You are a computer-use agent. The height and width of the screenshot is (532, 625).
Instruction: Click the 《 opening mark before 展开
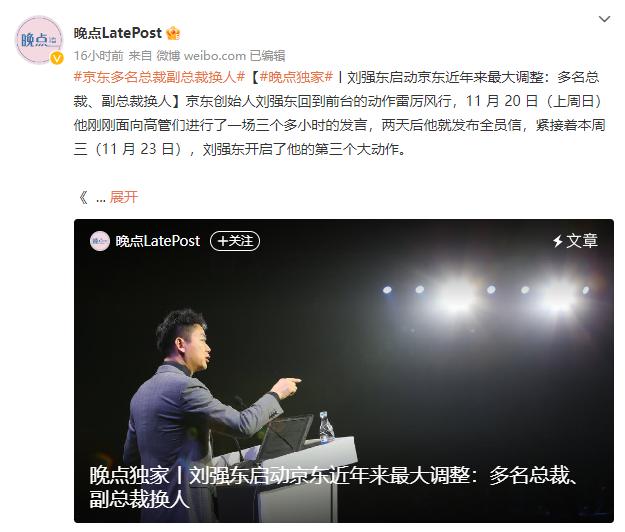pos(83,197)
